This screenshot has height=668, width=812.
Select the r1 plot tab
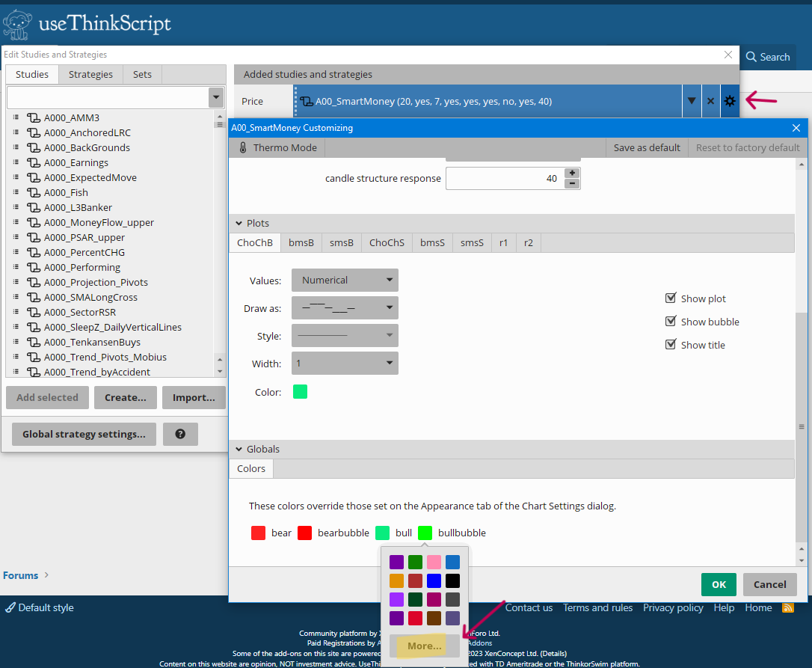[503, 242]
